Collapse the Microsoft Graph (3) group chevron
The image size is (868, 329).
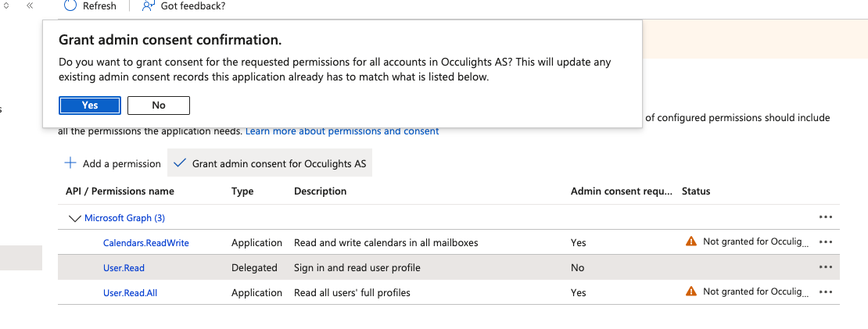74,218
